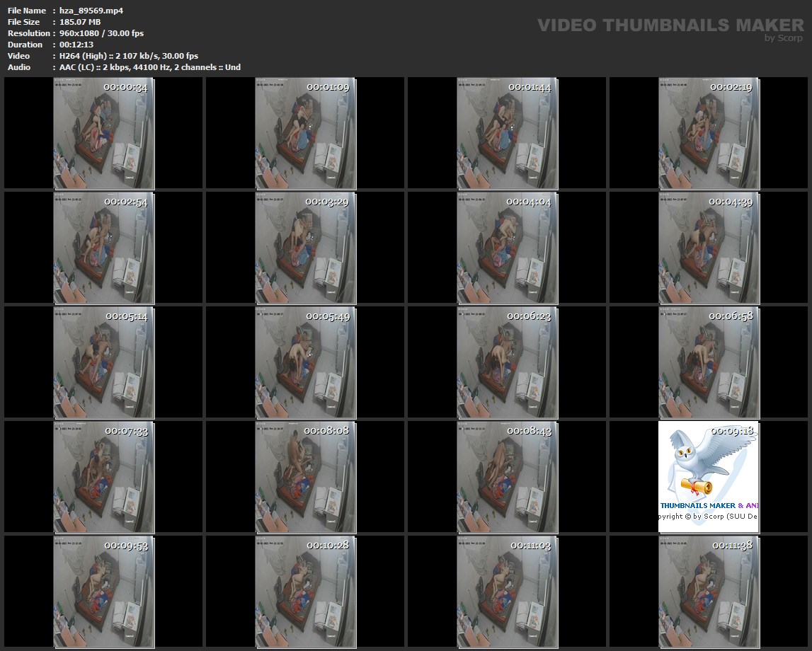This screenshot has height=651, width=812.
Task: Click the thumbnail marked 00:10:28
Action: [x=305, y=592]
